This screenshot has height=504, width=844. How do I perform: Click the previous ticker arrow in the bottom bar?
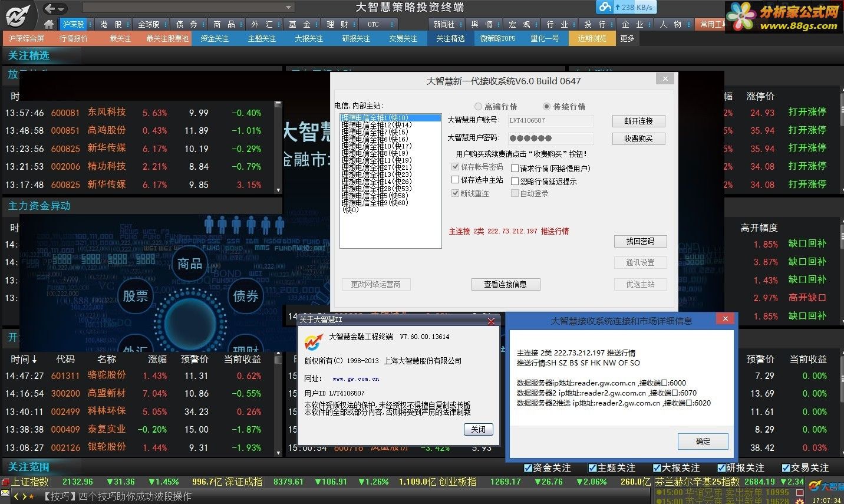point(17,497)
